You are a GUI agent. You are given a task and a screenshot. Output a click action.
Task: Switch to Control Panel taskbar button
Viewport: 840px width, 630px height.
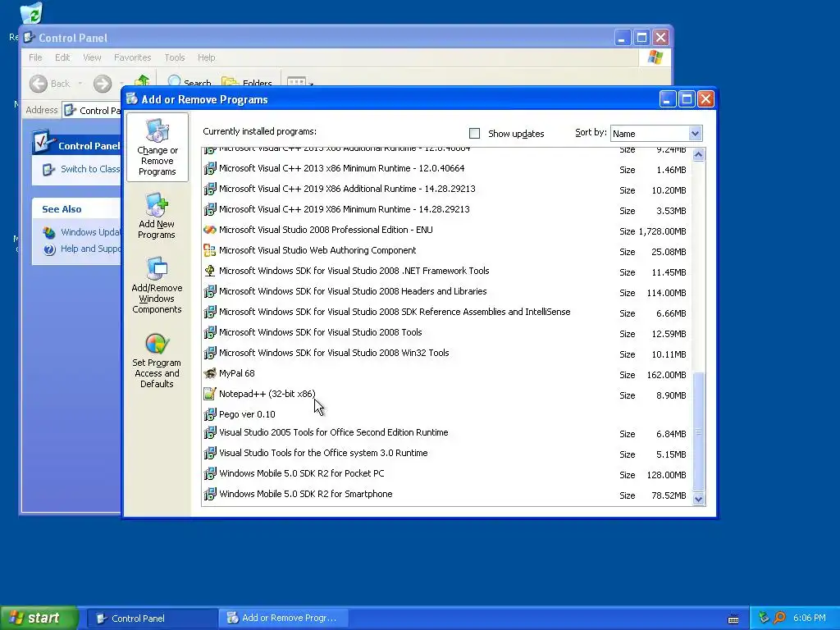pos(151,619)
